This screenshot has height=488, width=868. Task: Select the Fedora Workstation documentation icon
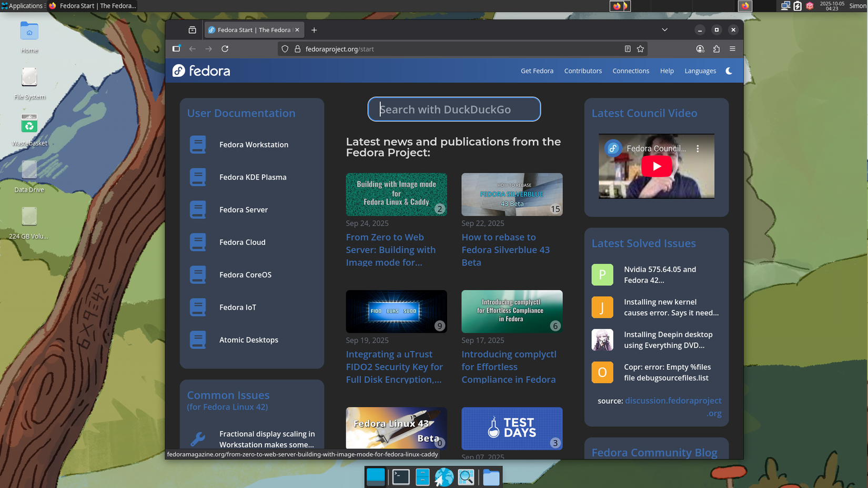click(198, 144)
